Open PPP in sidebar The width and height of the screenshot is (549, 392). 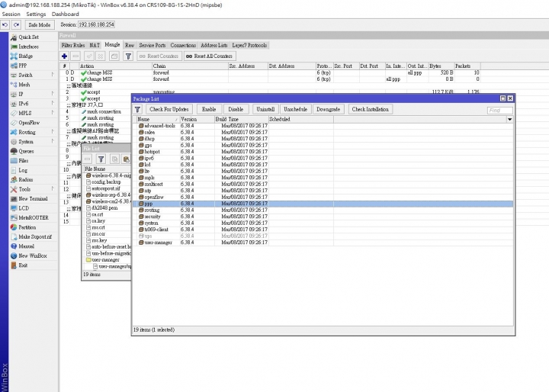pos(23,66)
